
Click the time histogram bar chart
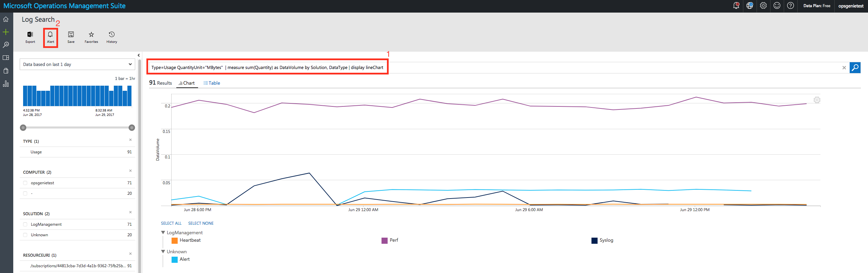77,96
